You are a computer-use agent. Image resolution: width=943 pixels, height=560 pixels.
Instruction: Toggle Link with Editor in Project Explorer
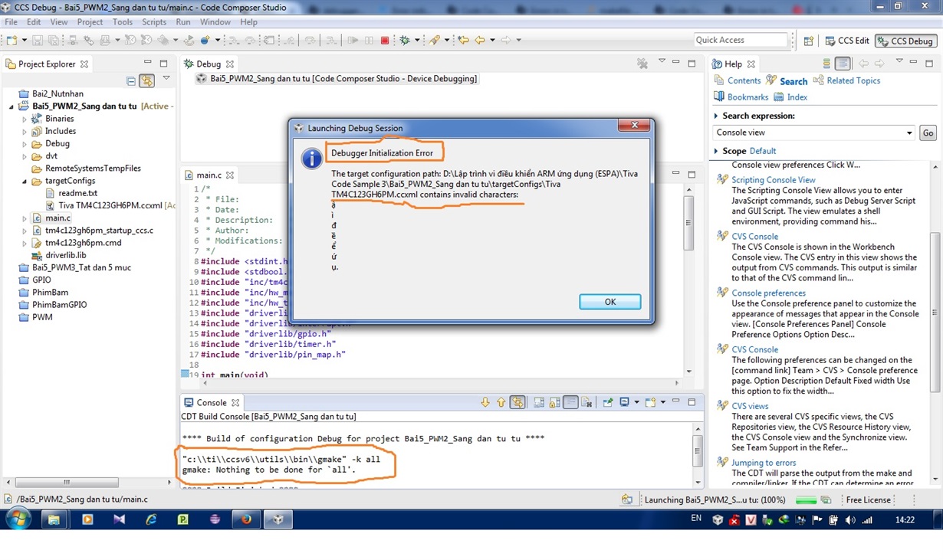pyautogui.click(x=146, y=80)
